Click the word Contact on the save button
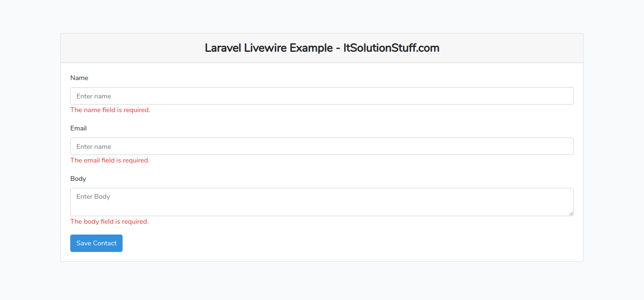 click(x=105, y=243)
